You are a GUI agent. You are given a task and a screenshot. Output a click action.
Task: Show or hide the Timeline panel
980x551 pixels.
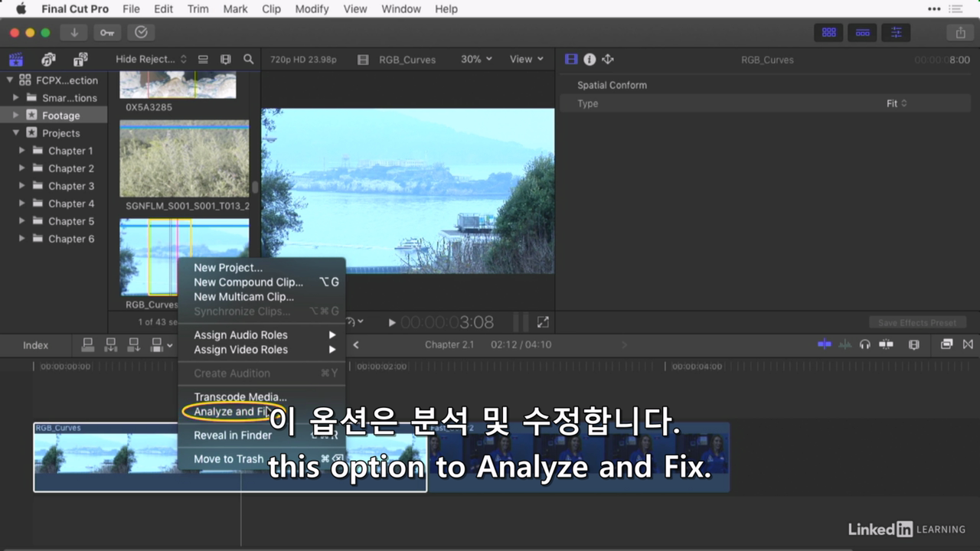862,32
